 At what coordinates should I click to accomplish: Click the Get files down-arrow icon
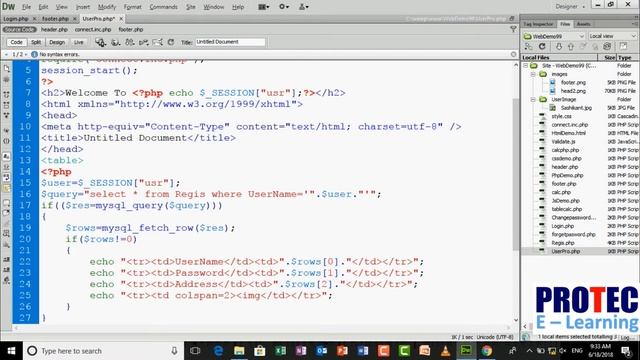(559, 47)
